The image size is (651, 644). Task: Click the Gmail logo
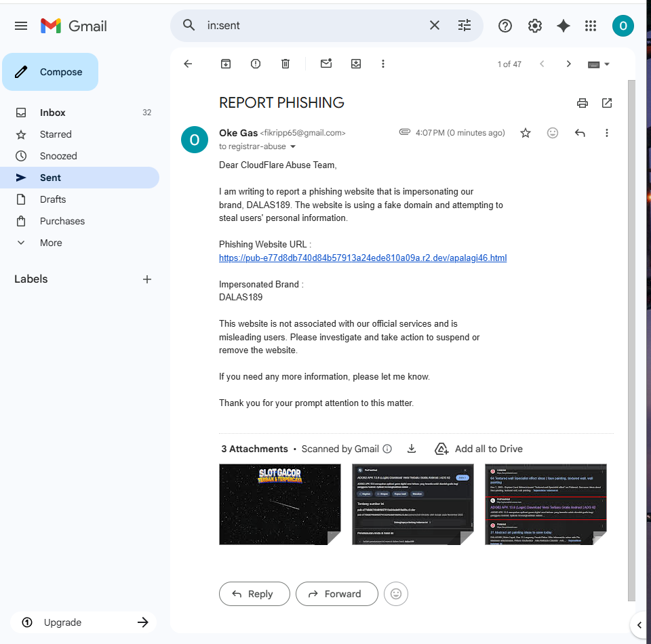point(74,26)
